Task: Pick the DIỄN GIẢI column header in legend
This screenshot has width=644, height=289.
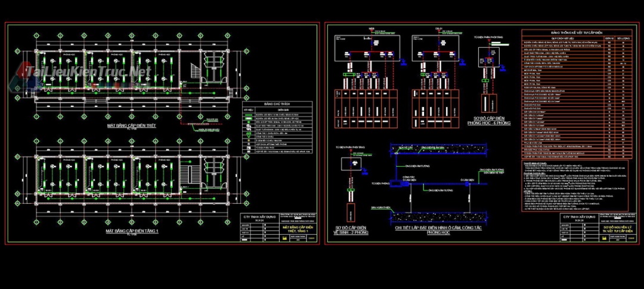Action: (283, 109)
